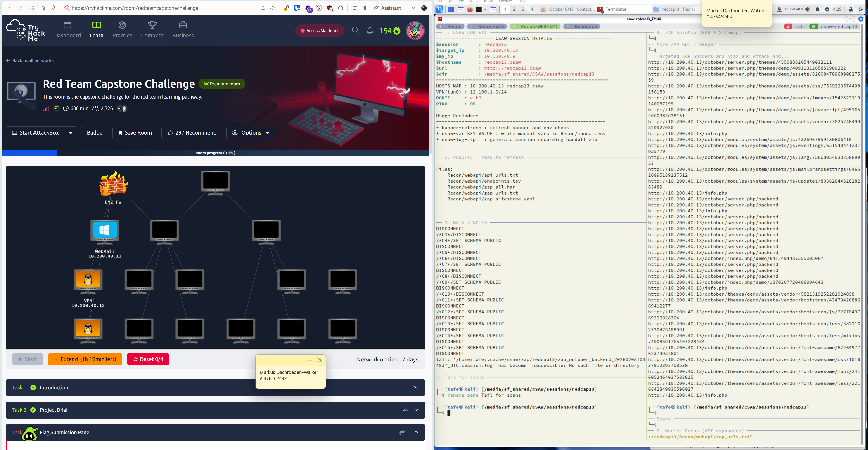Open the Compete navigation tab
Image resolution: width=868 pixels, height=450 pixels.
pyautogui.click(x=152, y=30)
